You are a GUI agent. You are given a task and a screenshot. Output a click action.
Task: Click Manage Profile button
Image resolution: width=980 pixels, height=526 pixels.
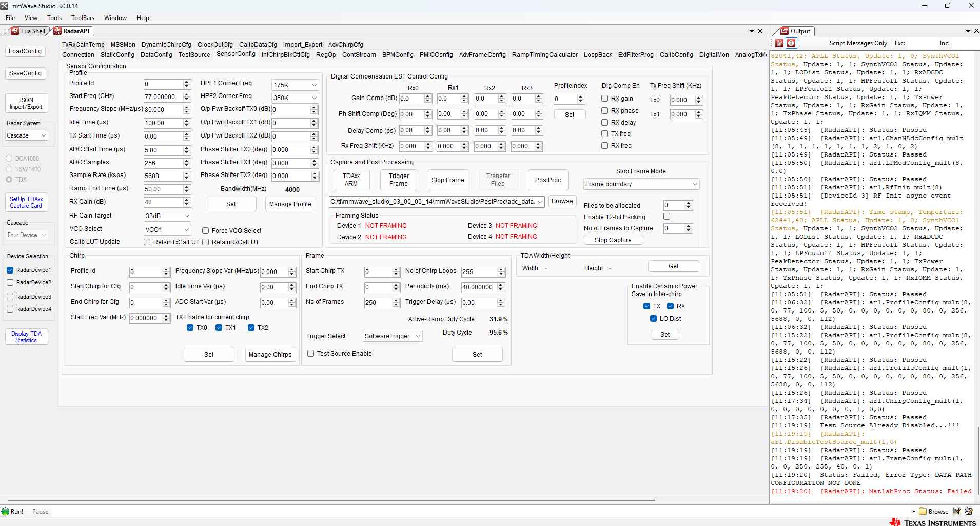[x=290, y=204]
